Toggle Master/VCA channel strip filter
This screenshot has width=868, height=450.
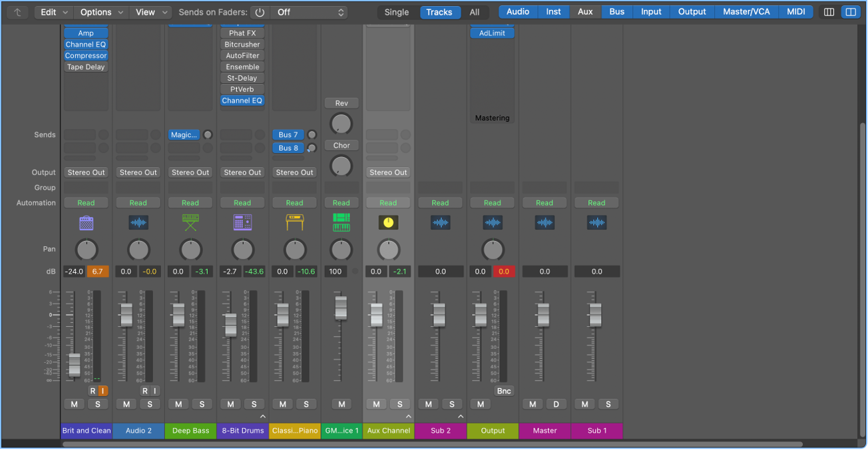[746, 12]
